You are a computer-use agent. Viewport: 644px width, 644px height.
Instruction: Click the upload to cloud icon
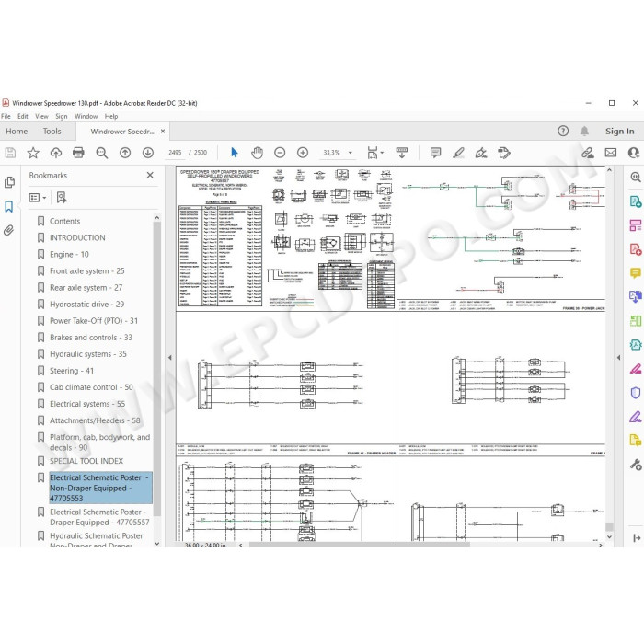(56, 153)
